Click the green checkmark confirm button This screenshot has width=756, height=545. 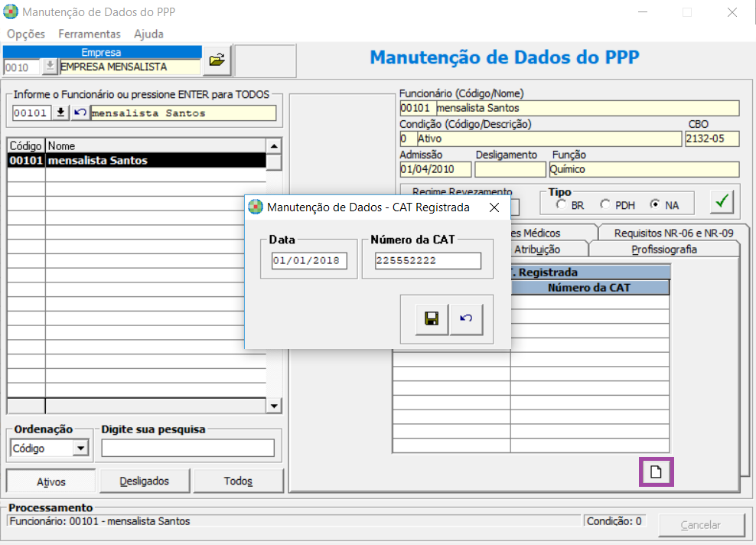(722, 201)
